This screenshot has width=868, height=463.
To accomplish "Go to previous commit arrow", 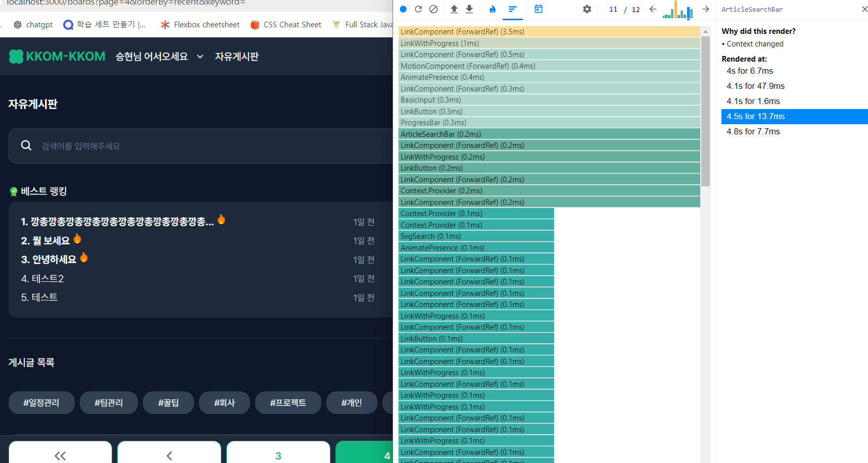I will pyautogui.click(x=653, y=9).
